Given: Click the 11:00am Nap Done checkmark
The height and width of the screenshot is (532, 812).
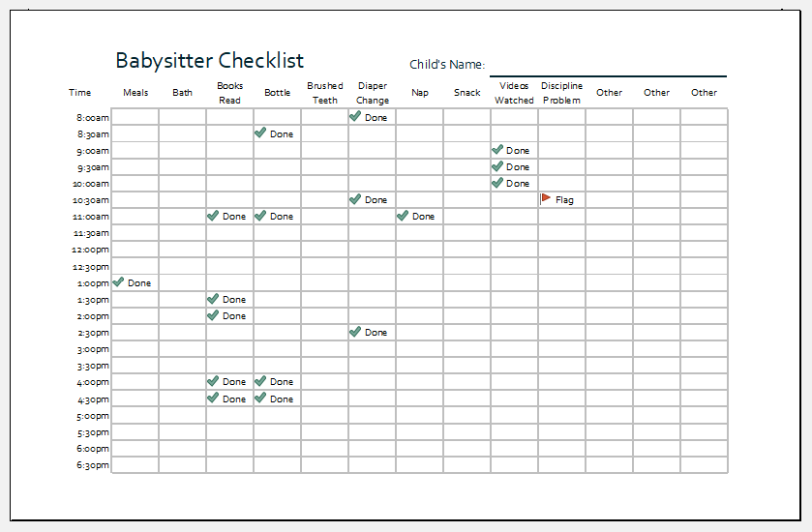Looking at the screenshot, I should tap(403, 216).
